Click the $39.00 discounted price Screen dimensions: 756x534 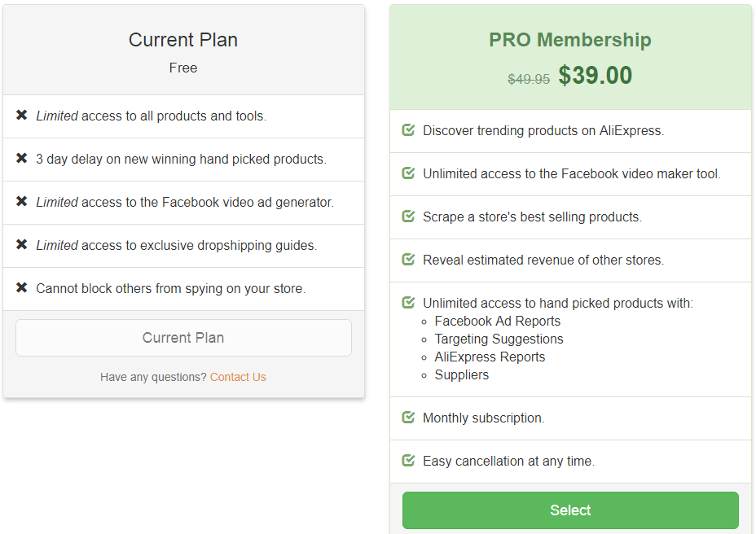[x=596, y=76]
